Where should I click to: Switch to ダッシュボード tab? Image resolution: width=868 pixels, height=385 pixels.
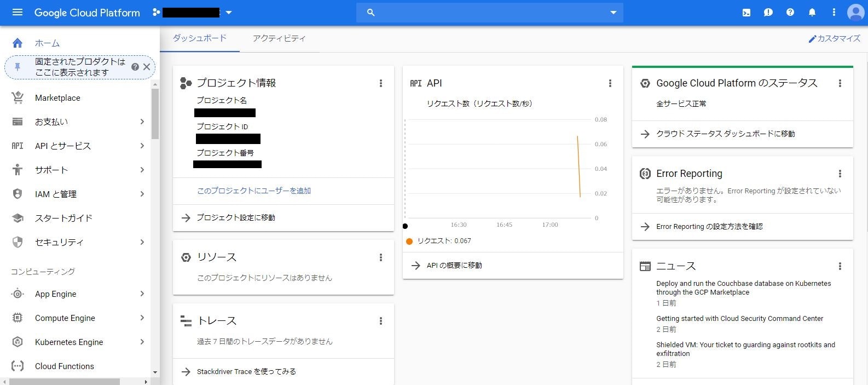(200, 38)
